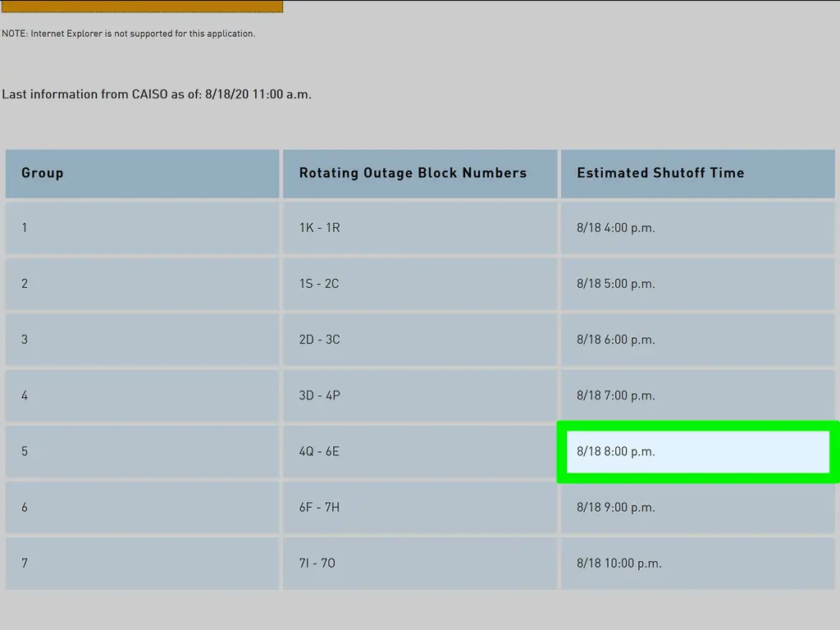
Task: Click the 8/18 5:00 p.m. shutoff cell
Action: click(697, 284)
